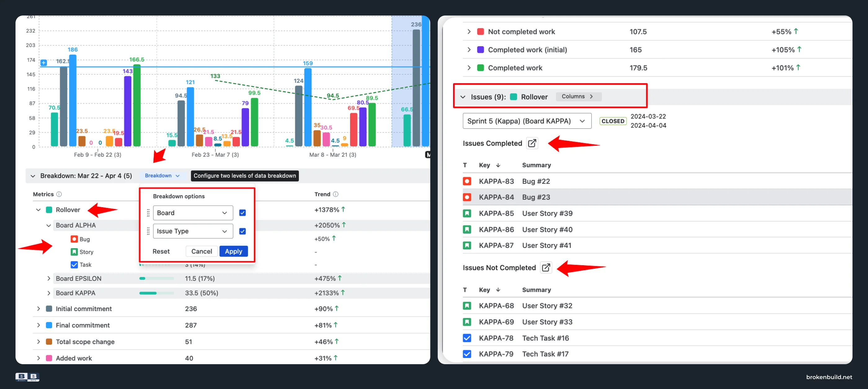Image resolution: width=868 pixels, height=389 pixels.
Task: Expand the Not completed work row
Action: [x=469, y=32]
